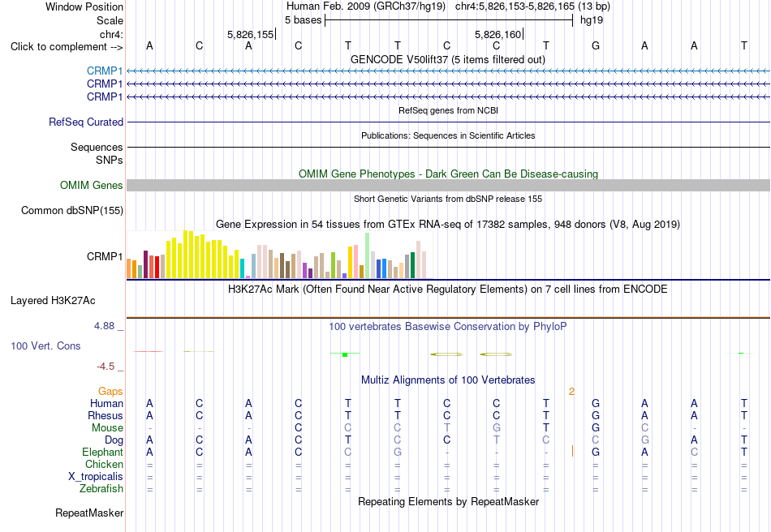Click the position marker 5,826,155
The image size is (771, 532).
[250, 34]
